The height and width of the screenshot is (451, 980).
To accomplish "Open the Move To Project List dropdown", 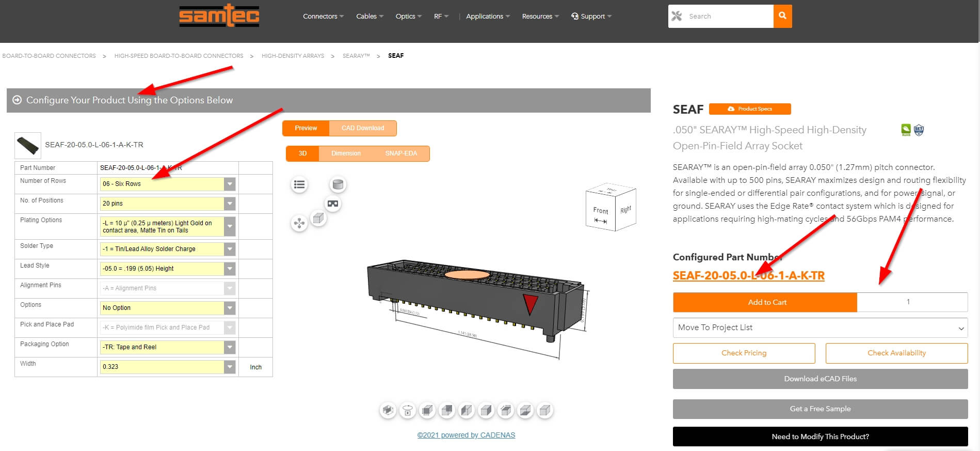I will tap(820, 328).
